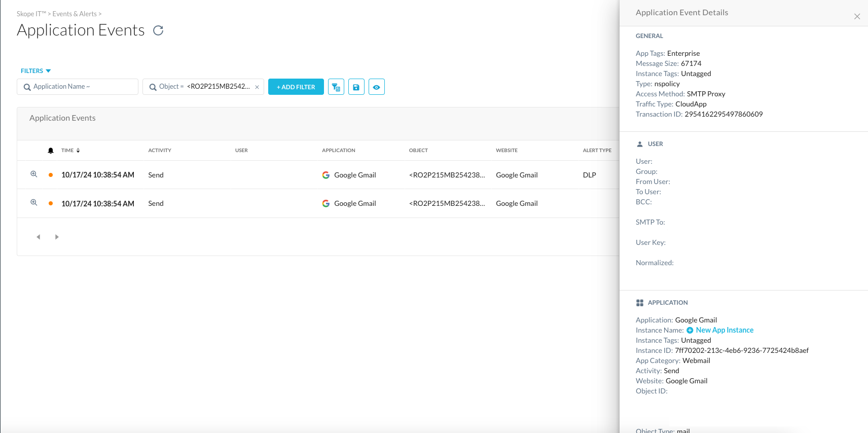The width and height of the screenshot is (868, 433).
Task: Click the OBJECT column header
Action: pos(418,151)
